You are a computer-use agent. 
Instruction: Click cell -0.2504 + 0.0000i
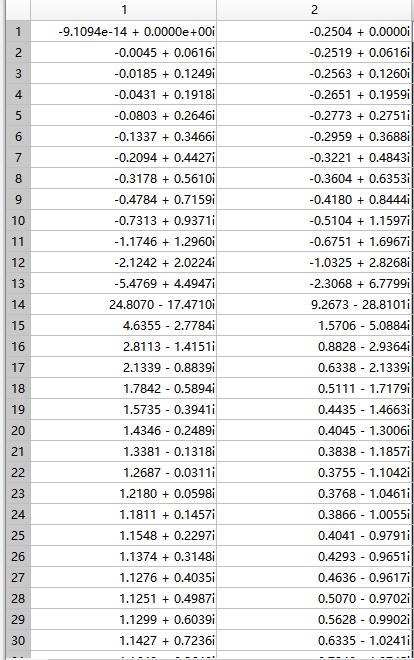point(314,31)
